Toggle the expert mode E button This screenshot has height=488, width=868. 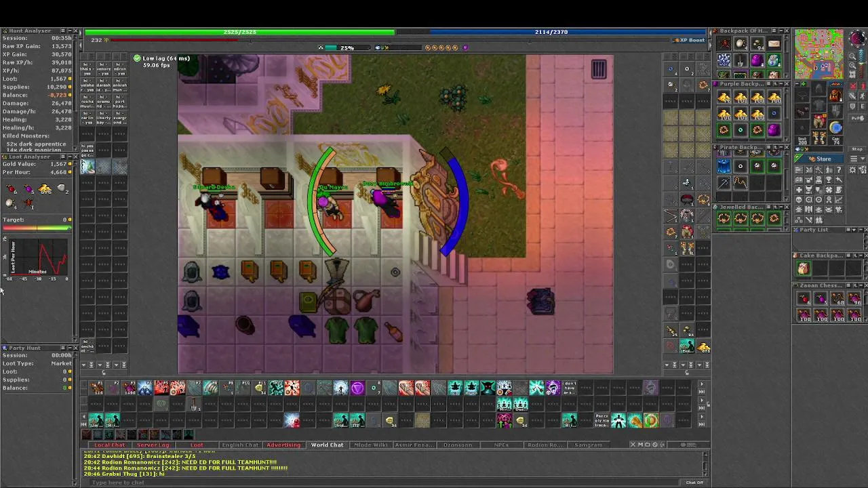(x=863, y=106)
